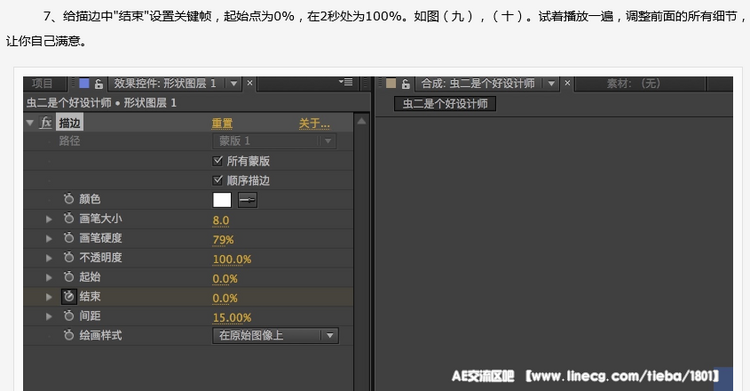Click the 79% hardness value
The image size is (750, 391).
223,240
